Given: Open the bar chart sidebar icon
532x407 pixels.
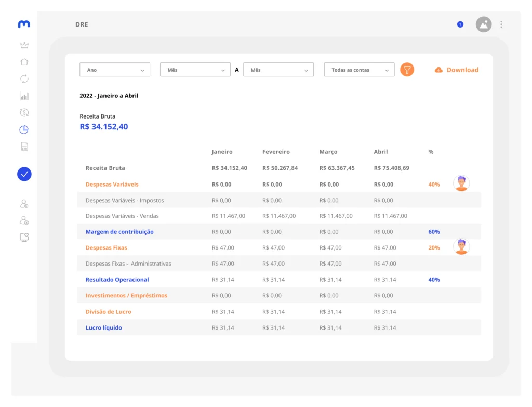Looking at the screenshot, I should coord(24,96).
